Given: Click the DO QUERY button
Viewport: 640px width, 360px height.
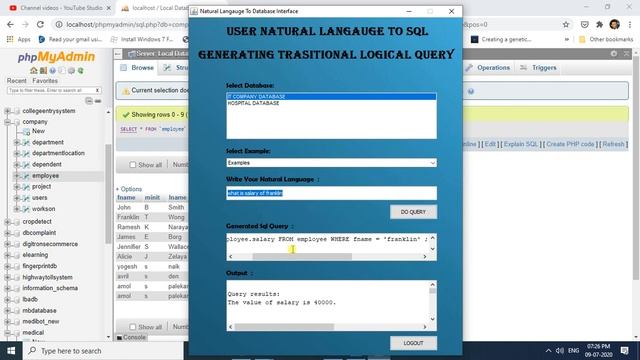Looking at the screenshot, I should click(413, 212).
